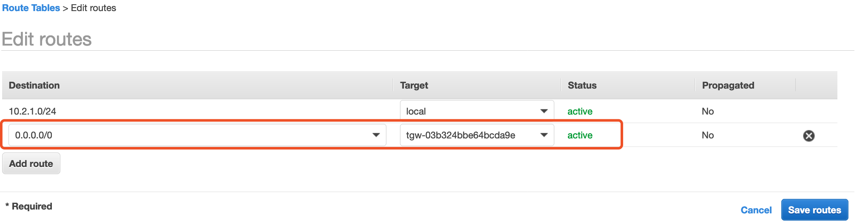Image resolution: width=868 pixels, height=224 pixels.
Task: Click the Edit routes page heading
Action: 47,39
